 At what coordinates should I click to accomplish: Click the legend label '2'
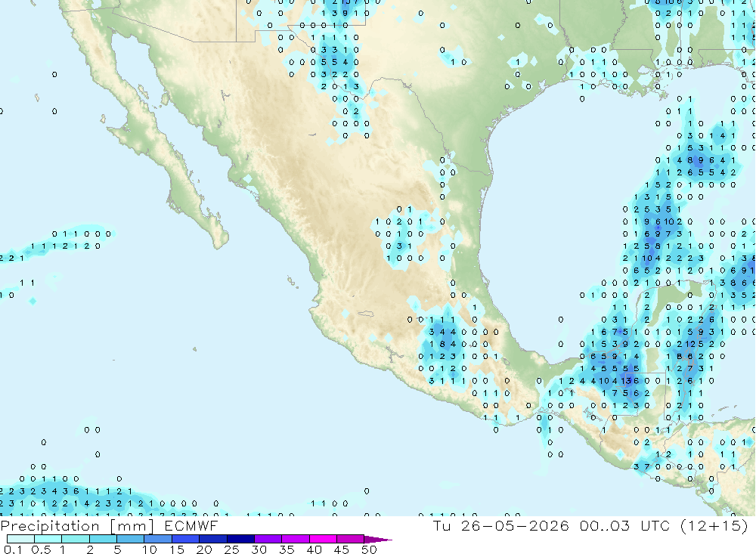click(90, 549)
